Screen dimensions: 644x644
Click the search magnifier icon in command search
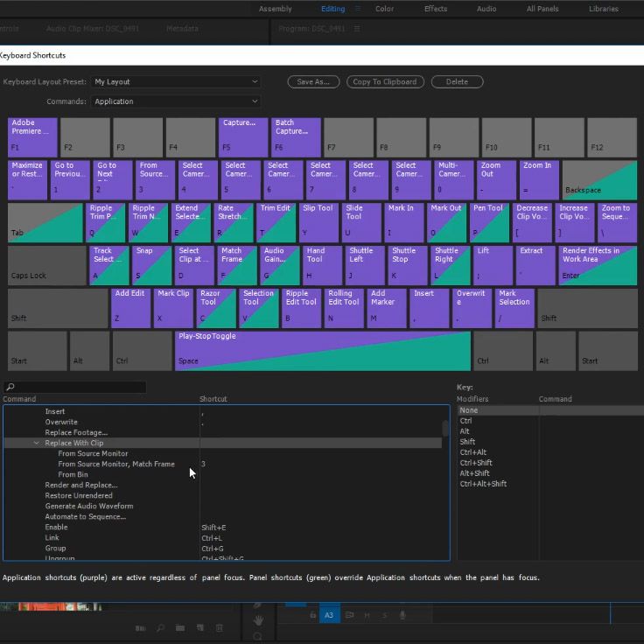pos(10,387)
